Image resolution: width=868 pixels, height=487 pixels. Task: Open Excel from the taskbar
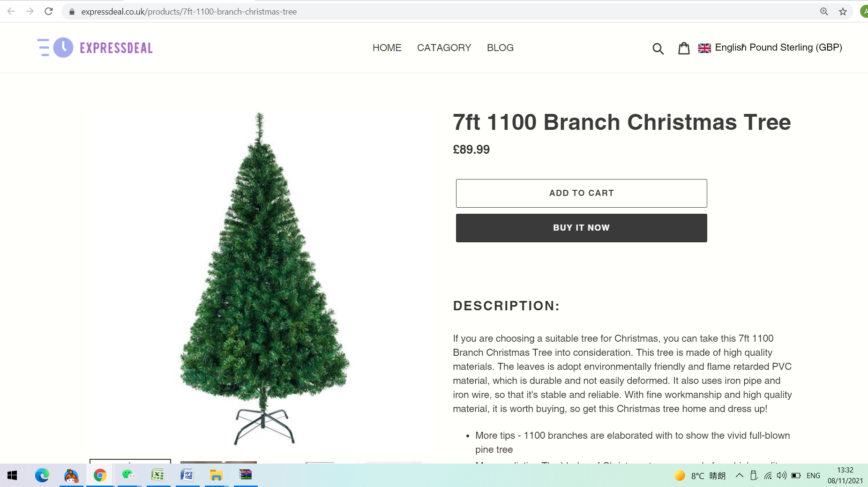158,475
